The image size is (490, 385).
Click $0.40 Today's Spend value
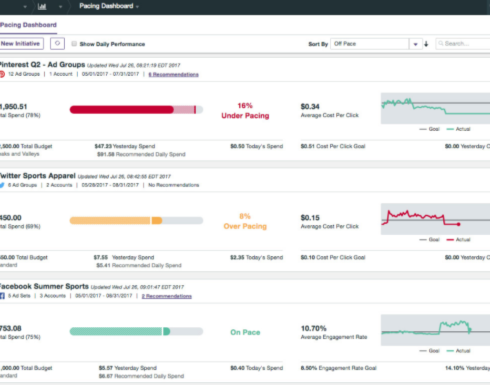click(256, 368)
